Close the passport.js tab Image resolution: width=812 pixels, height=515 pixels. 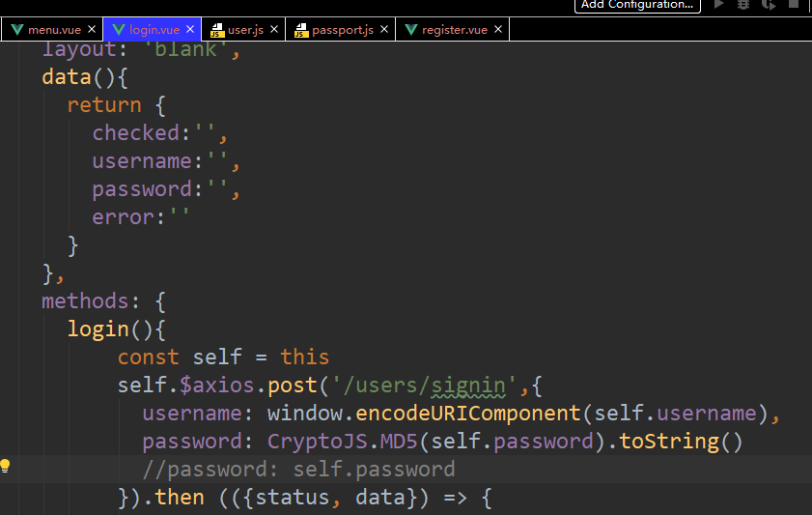pyautogui.click(x=383, y=30)
